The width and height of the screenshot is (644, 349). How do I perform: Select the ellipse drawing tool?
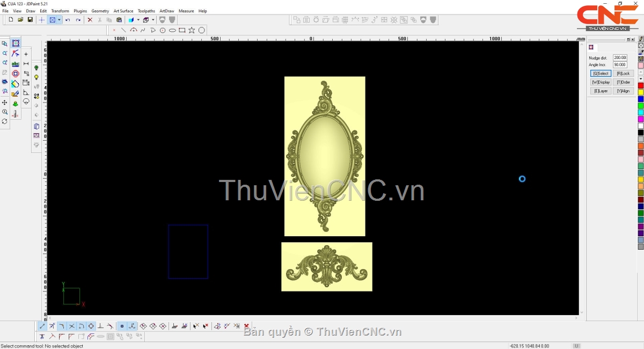(172, 30)
